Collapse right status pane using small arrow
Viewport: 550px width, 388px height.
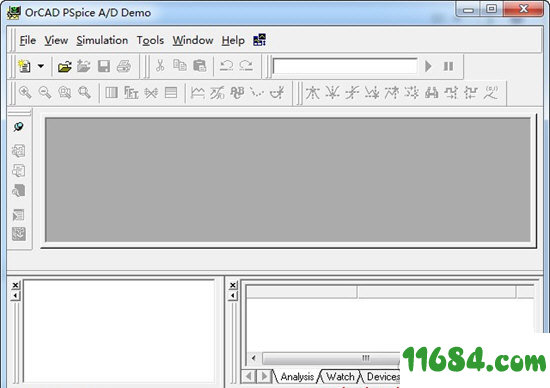(x=233, y=296)
